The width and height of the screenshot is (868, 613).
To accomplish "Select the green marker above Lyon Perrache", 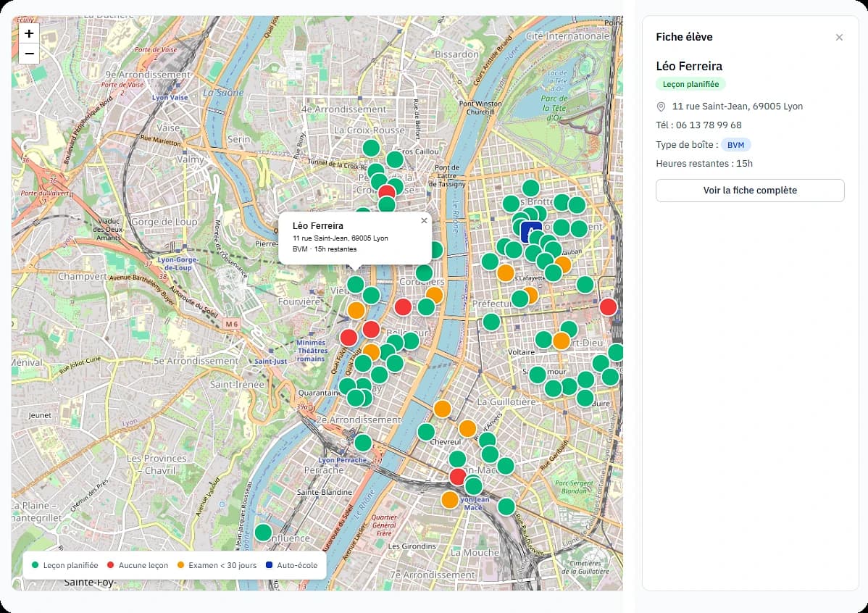I will pyautogui.click(x=362, y=443).
